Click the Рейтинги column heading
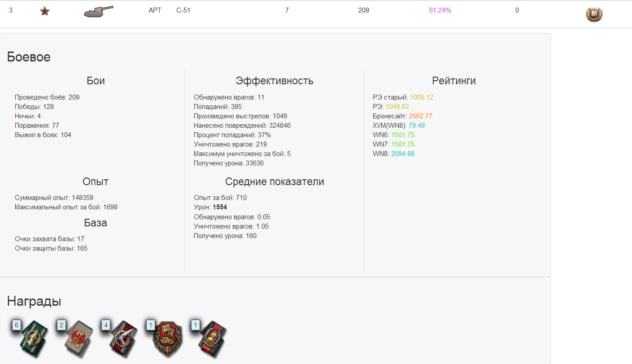This screenshot has height=364, width=632. [454, 81]
